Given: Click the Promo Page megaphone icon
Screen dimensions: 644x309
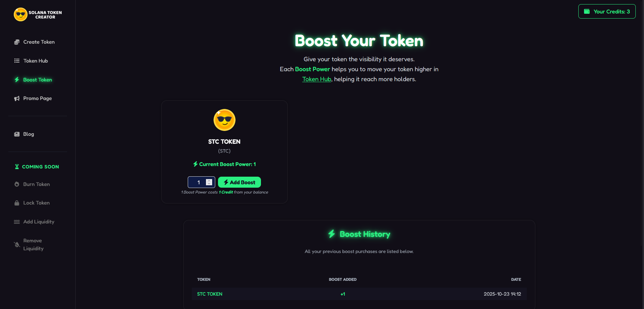Looking at the screenshot, I should pos(17,98).
